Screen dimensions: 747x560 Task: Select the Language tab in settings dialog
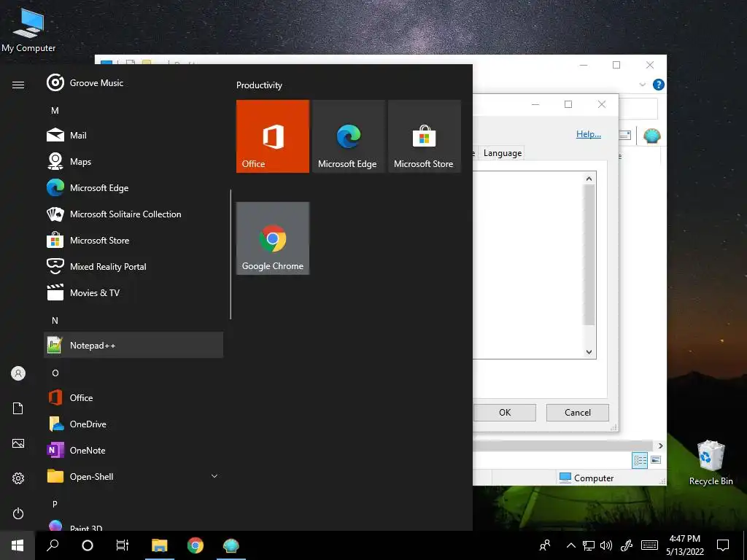pyautogui.click(x=502, y=153)
